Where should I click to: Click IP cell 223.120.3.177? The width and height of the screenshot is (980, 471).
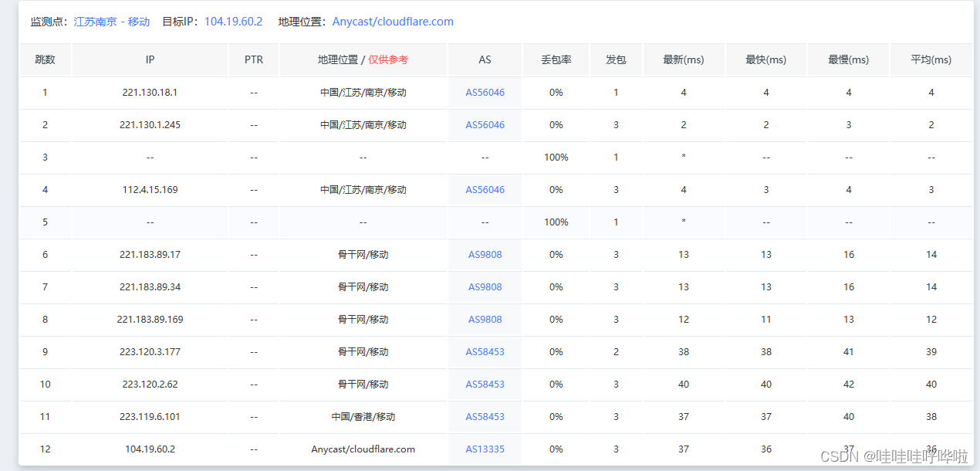[150, 352]
